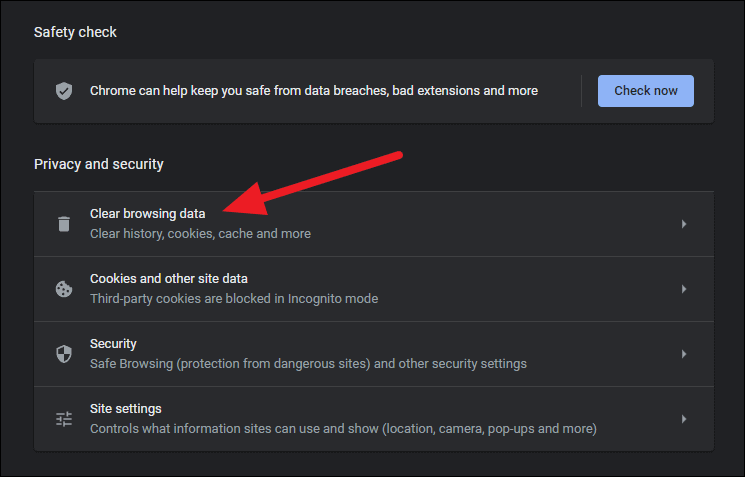Viewport: 745px width, 477px height.
Task: Click "Third-party cookies are blocked" description
Action: pos(234,299)
